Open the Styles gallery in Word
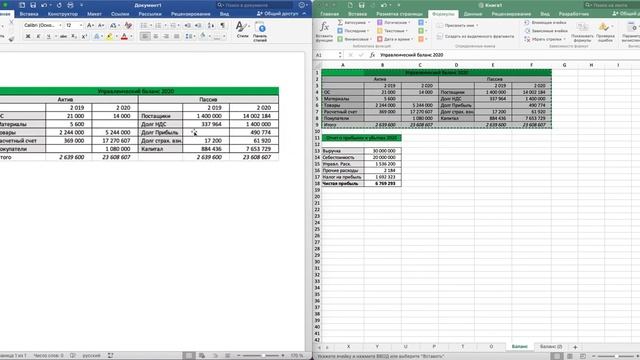The image size is (640, 360). click(x=242, y=29)
